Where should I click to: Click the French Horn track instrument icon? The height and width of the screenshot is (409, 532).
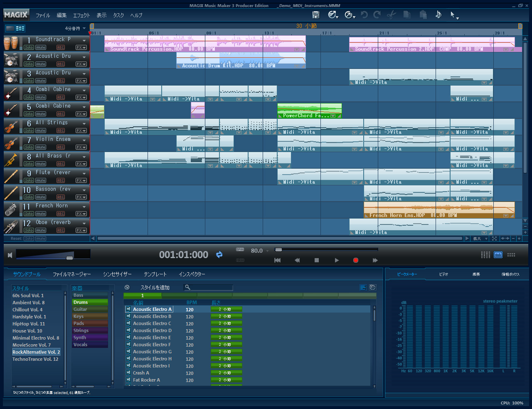tap(11, 209)
